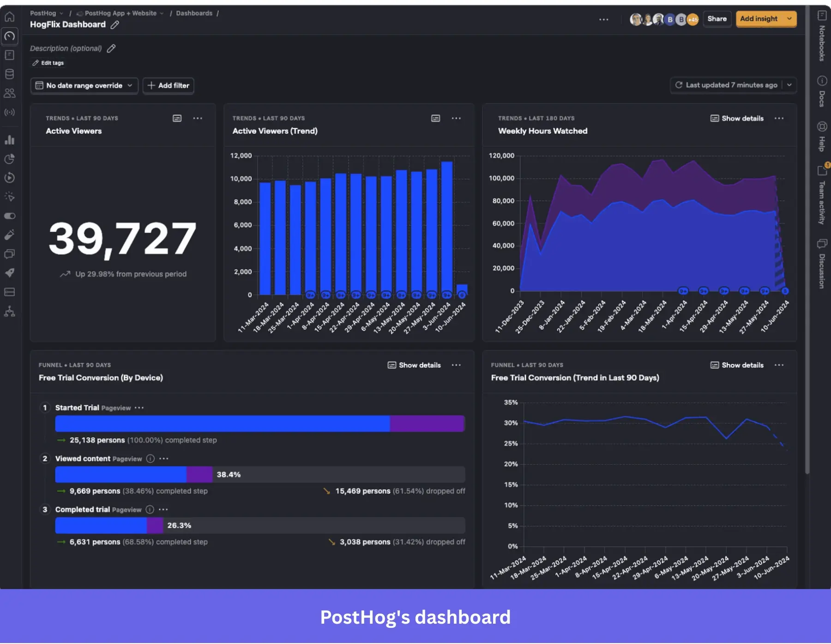Open the live Activity signal icon
The height and width of the screenshot is (644, 831).
[x=10, y=112]
